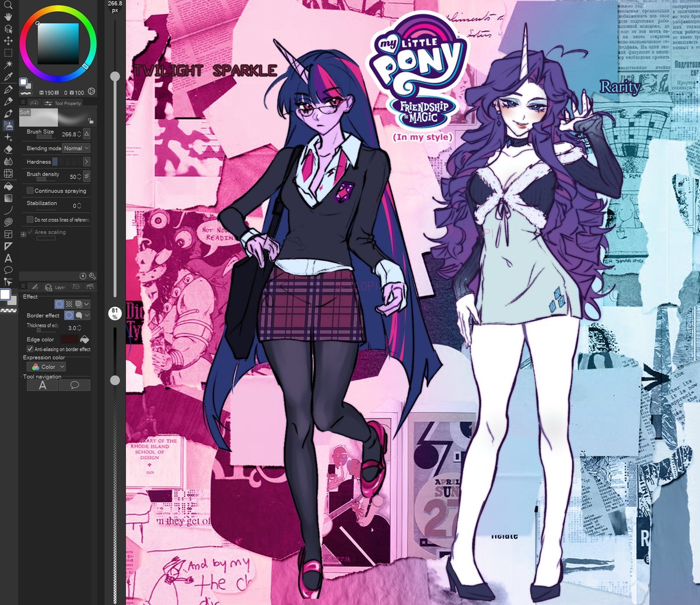The width and height of the screenshot is (700, 605).
Task: Select the Gradient tool
Action: 8,198
